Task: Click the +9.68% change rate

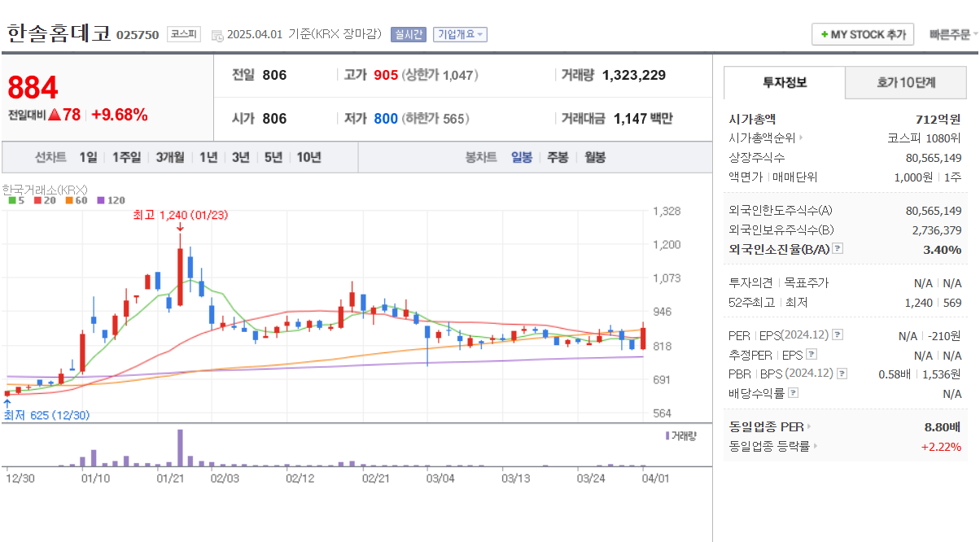Action: pyautogui.click(x=120, y=115)
